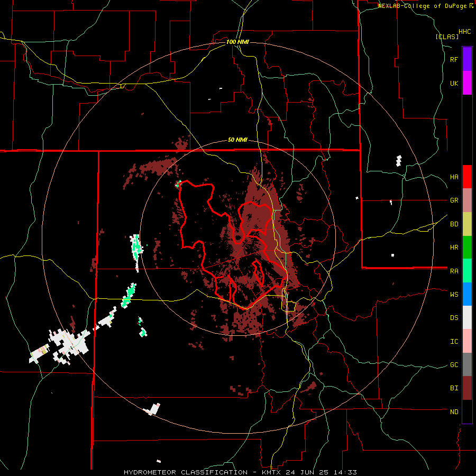Click the UK legend label
Viewport: 476px width, 476px height.
[x=454, y=83]
